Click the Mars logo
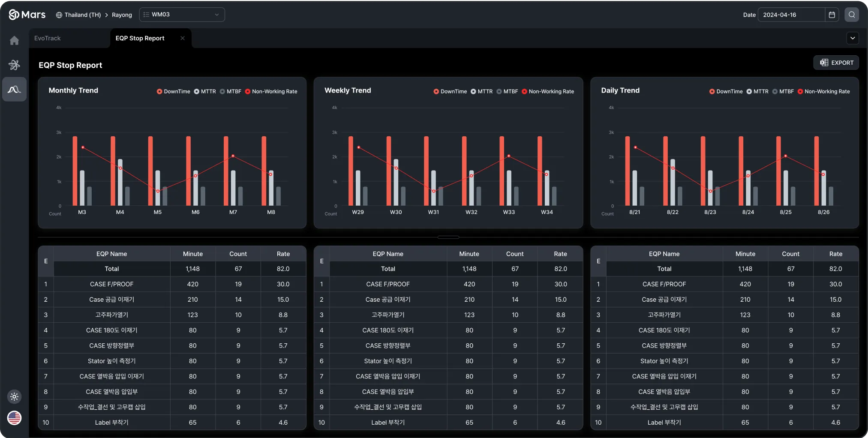 tap(27, 15)
